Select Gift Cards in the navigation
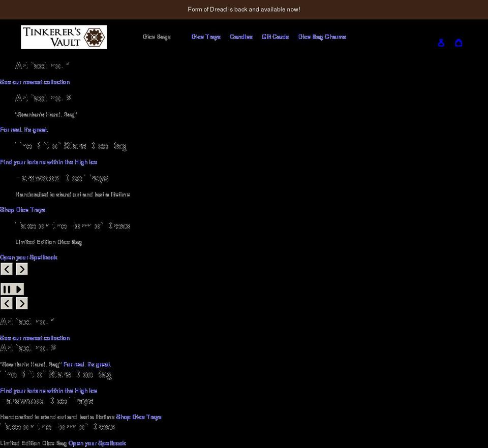Screen dimensions: 488x448 [275, 36]
